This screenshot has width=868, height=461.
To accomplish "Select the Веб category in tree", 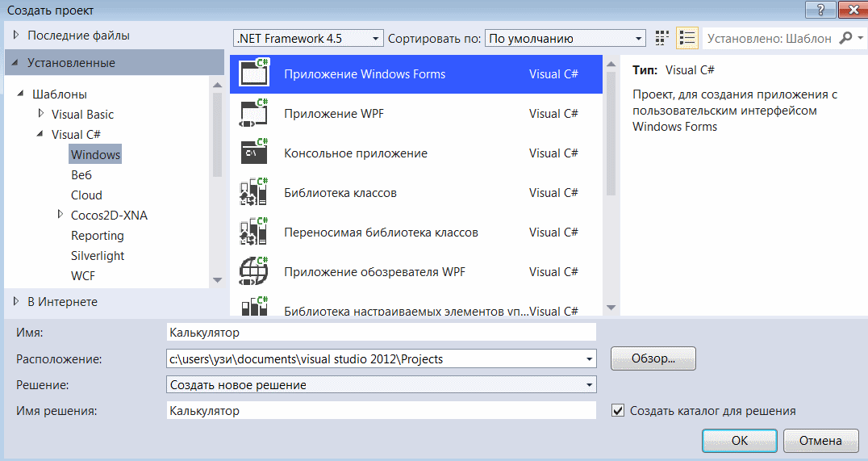I will (81, 175).
